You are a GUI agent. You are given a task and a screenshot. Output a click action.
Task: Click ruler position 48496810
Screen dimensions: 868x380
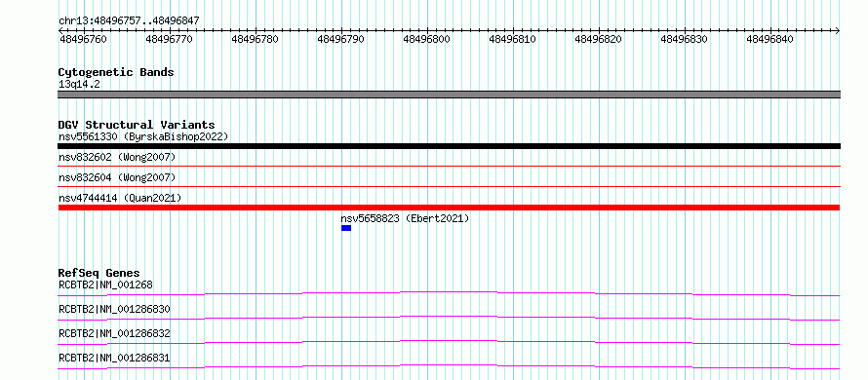[513, 39]
